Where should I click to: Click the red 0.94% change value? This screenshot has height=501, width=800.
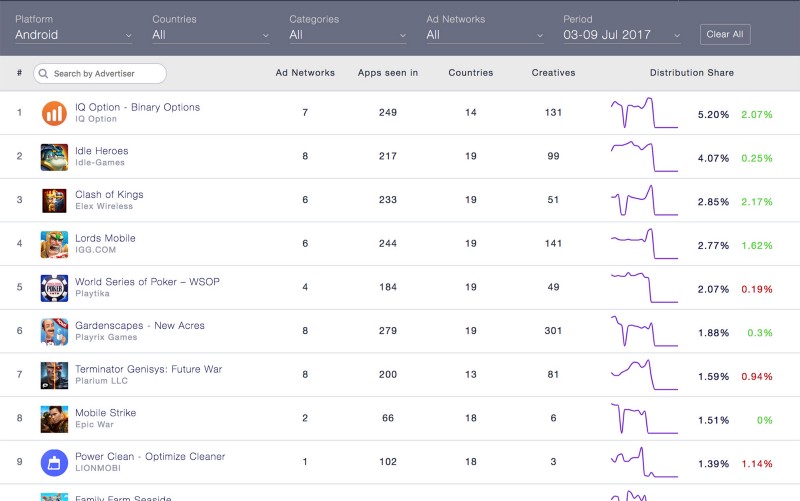pos(757,377)
